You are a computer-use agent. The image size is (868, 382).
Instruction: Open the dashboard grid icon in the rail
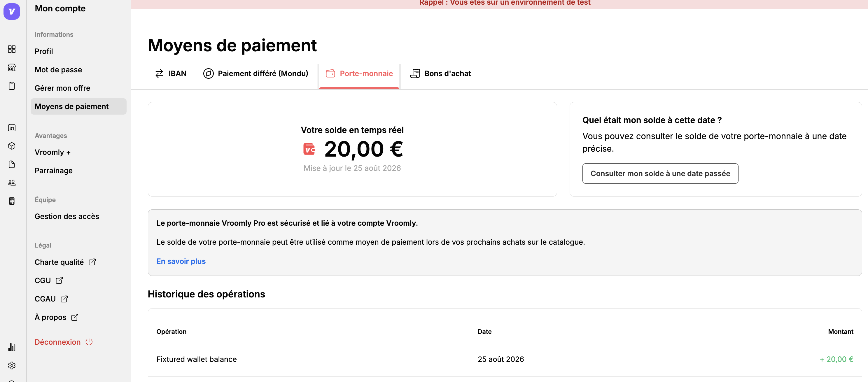tap(12, 49)
